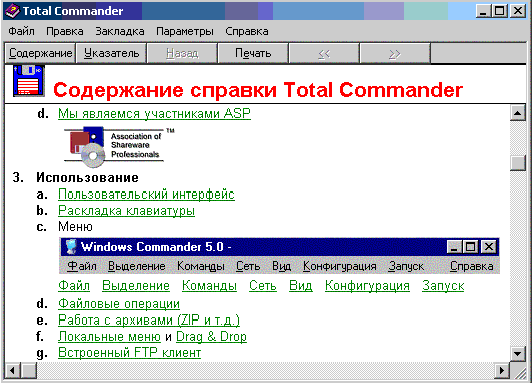The height and width of the screenshot is (383, 532).
Task: Open the Закладка menu
Action: [x=120, y=31]
